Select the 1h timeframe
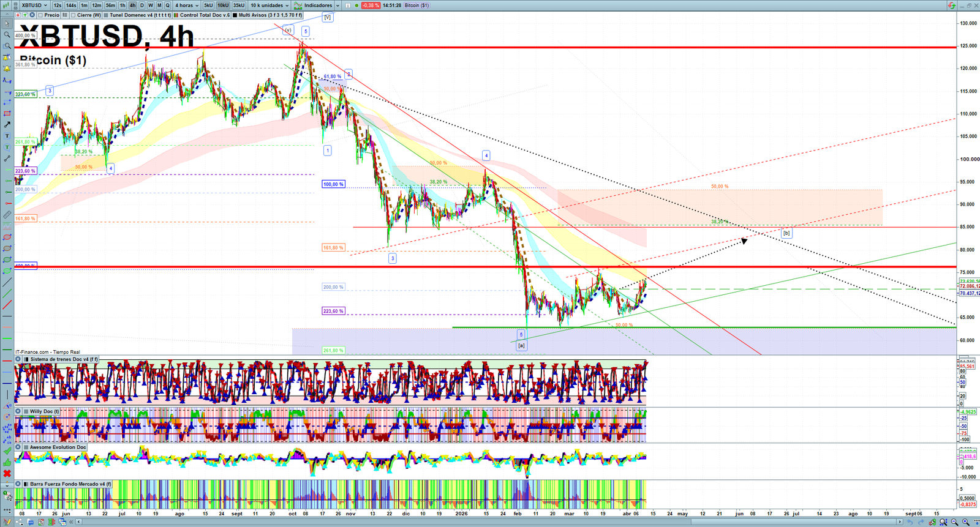Viewport: 980px width, 527px height. 123,6
